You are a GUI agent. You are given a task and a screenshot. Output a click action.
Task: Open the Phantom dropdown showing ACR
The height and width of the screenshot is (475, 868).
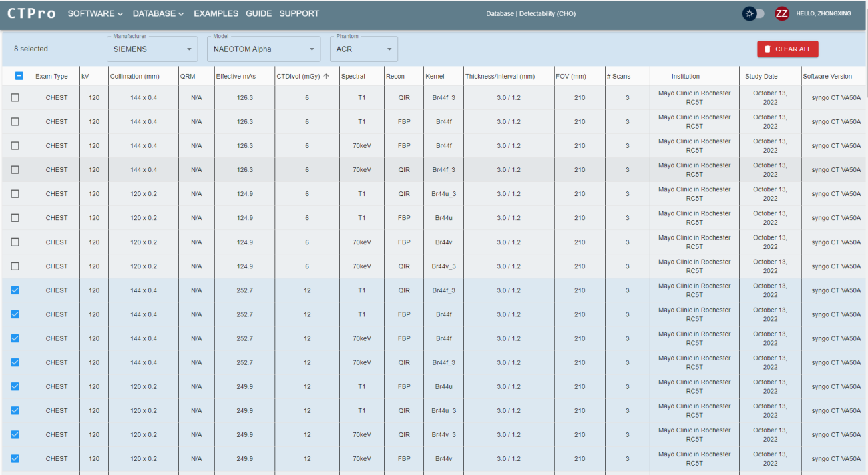click(363, 49)
